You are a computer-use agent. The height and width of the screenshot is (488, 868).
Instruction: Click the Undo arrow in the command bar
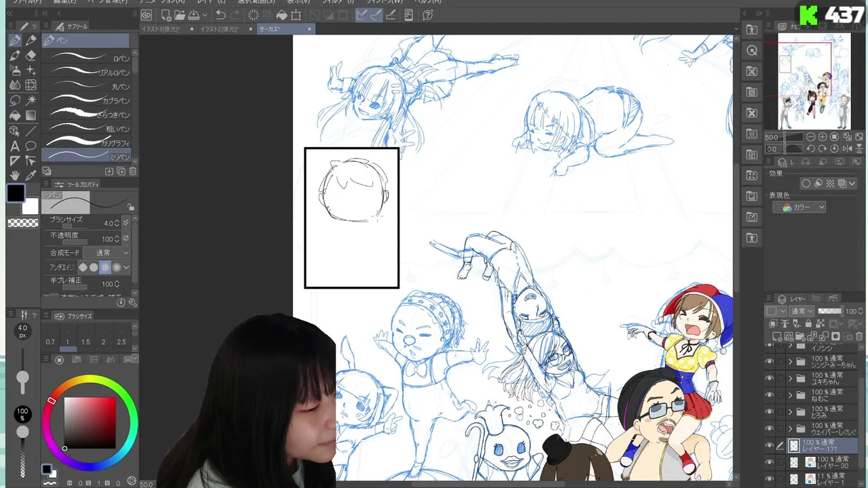coord(220,15)
